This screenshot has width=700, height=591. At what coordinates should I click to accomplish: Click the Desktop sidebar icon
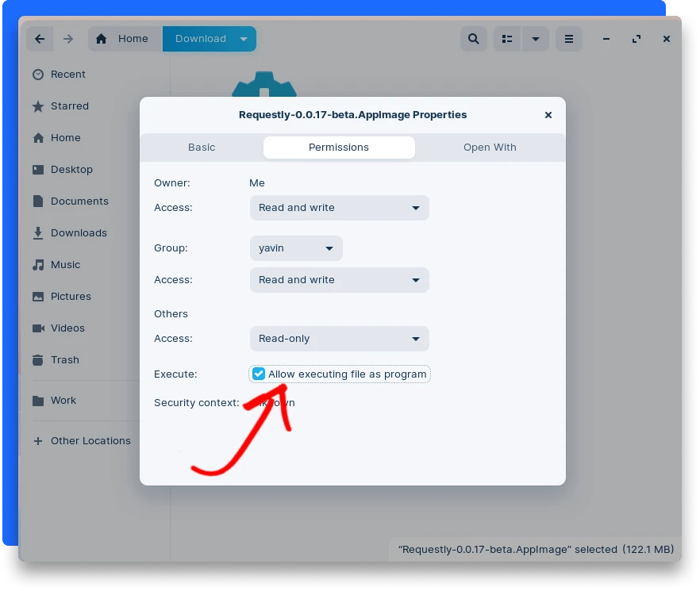(x=38, y=170)
